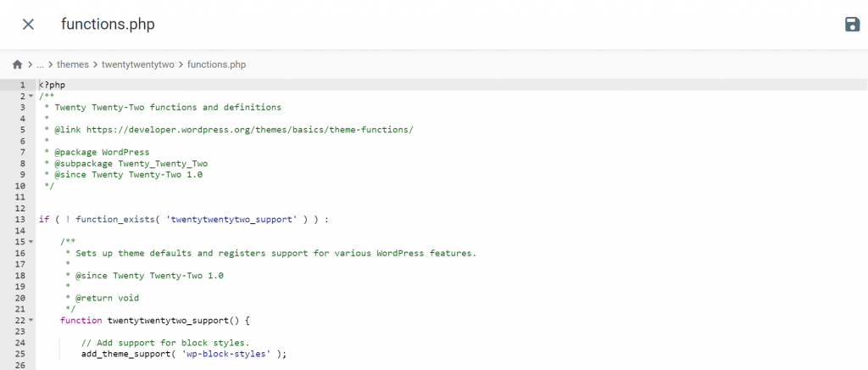Click line number 13 in the gutter
Image resolution: width=868 pixels, height=370 pixels.
point(20,219)
